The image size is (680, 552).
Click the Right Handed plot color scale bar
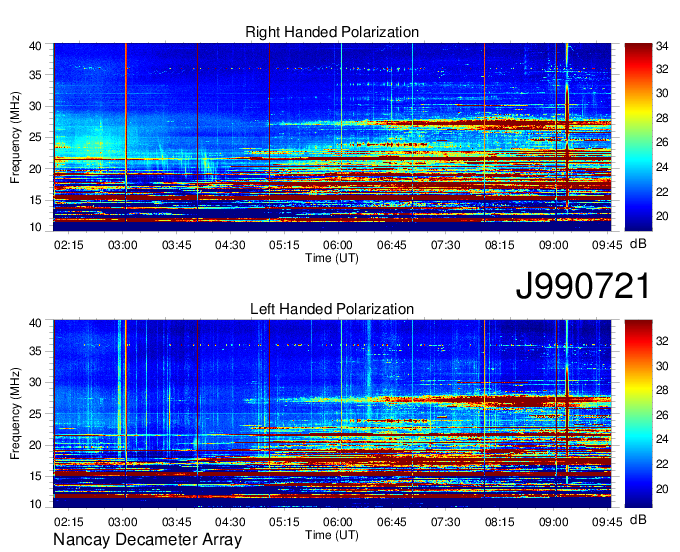(x=638, y=137)
